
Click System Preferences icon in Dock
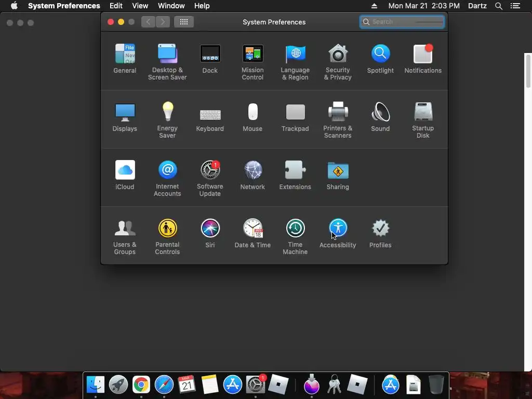coord(255,385)
